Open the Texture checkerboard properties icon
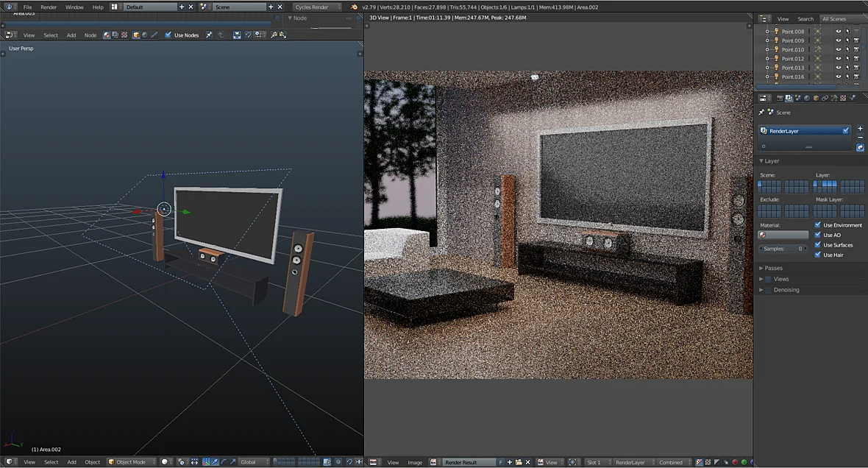Screen dimensions: 868x468 pos(842,98)
